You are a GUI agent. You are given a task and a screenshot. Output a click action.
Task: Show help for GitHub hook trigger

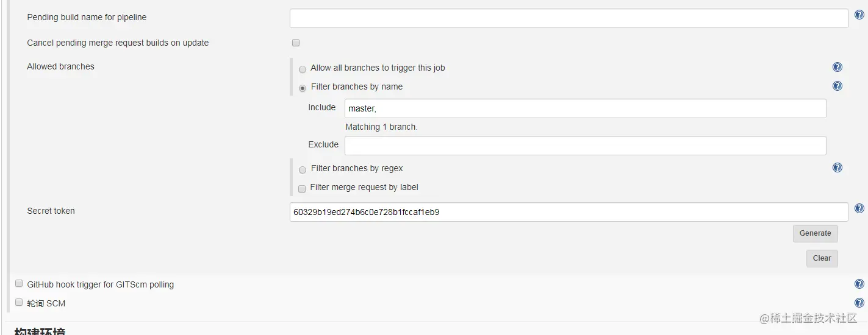tap(859, 284)
